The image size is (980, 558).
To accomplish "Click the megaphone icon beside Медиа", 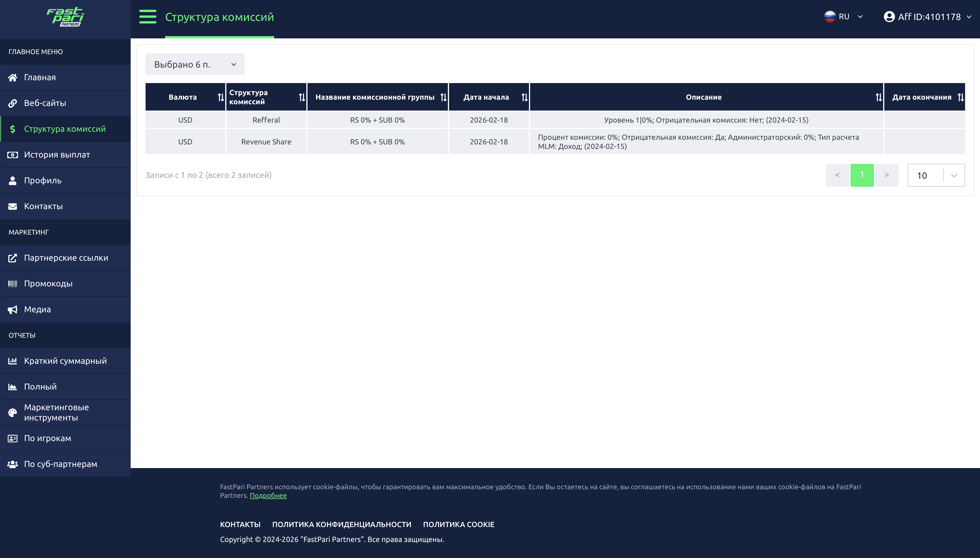I will (13, 309).
